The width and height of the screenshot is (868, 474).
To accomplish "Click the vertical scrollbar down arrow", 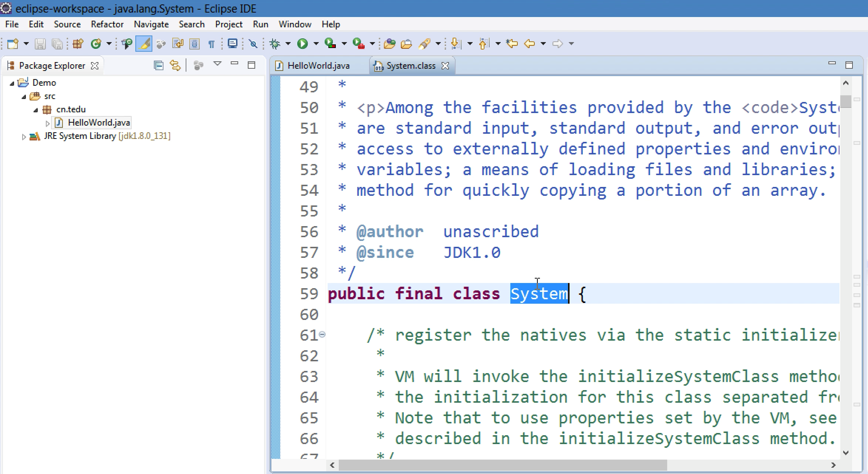I will click(845, 453).
